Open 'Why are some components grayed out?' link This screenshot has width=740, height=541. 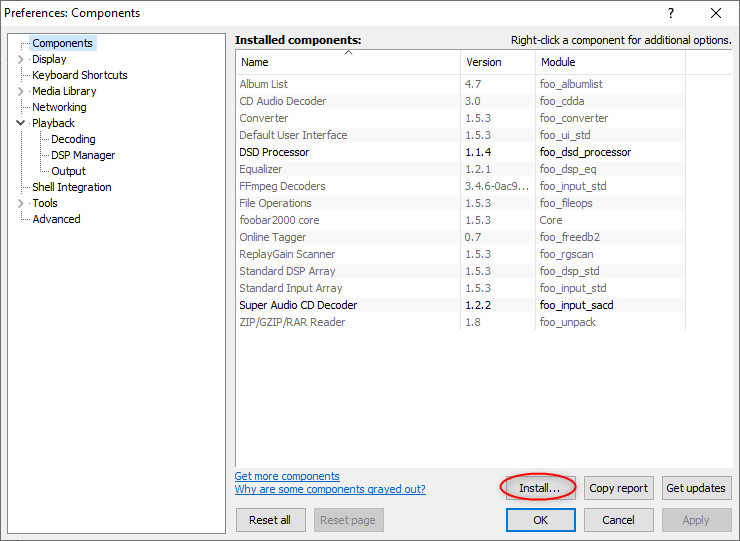coord(330,489)
